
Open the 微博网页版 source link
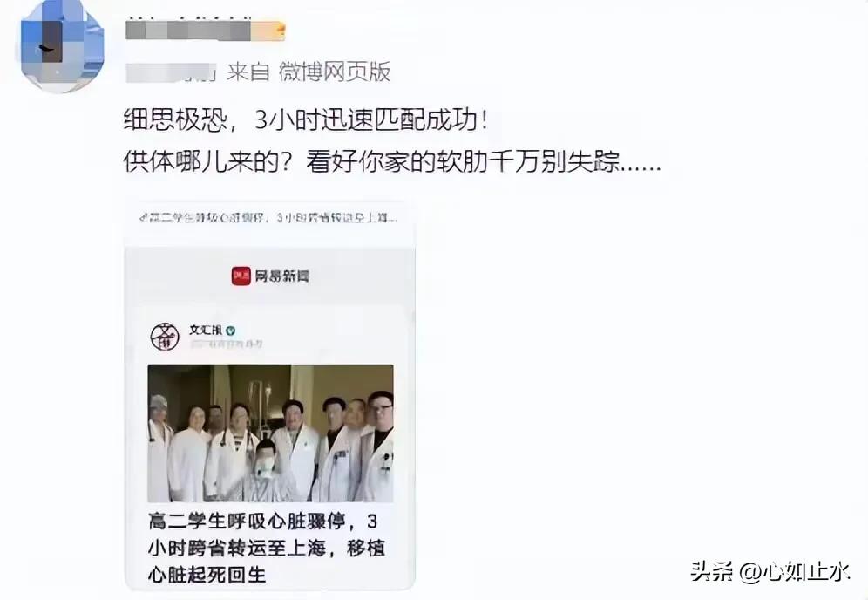click(335, 72)
